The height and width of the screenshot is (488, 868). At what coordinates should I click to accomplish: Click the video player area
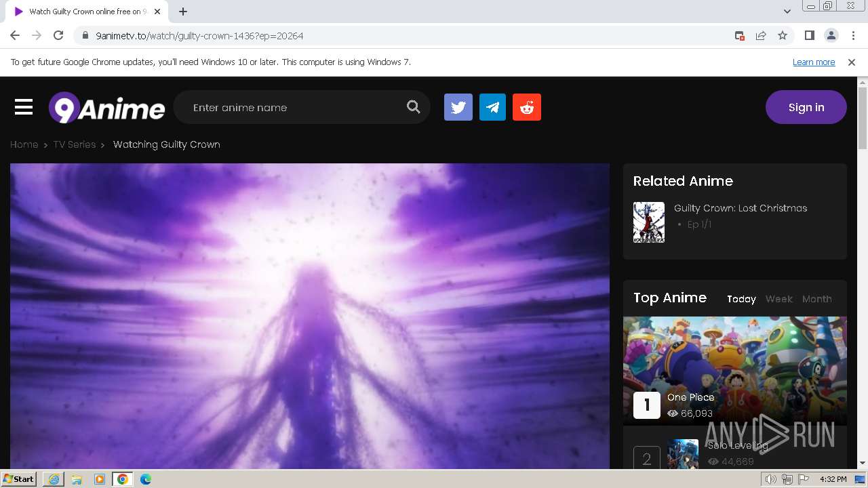coord(310,316)
